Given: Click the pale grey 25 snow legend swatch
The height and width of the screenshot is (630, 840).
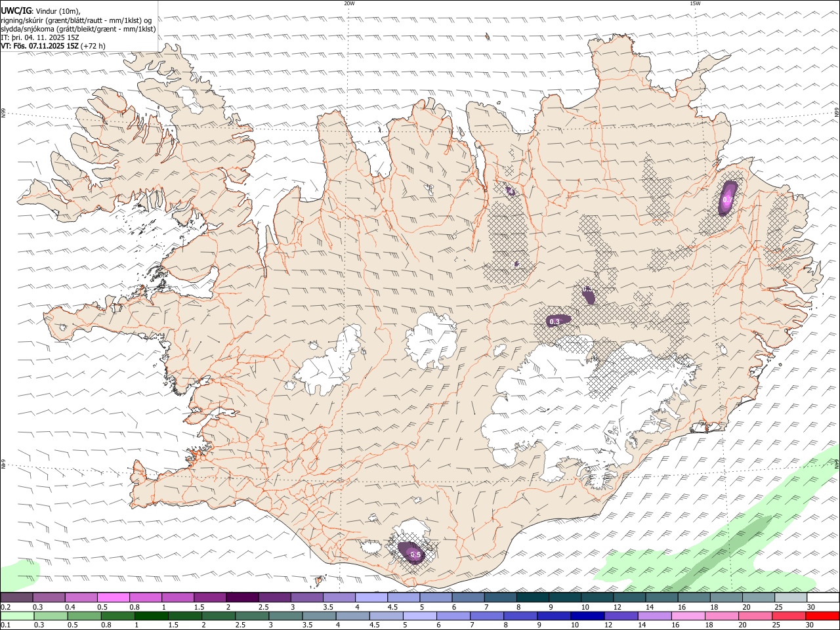Looking at the screenshot, I should (x=791, y=598).
